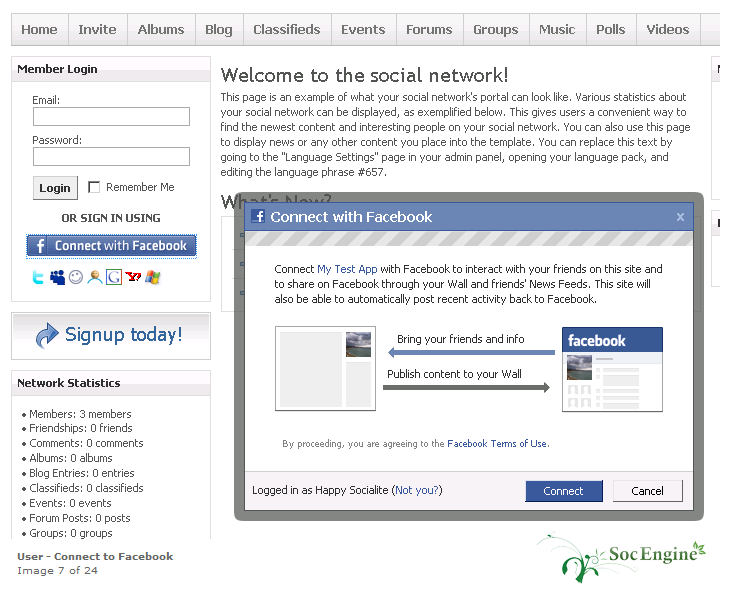Click the Member Login heading

[x=58, y=69]
